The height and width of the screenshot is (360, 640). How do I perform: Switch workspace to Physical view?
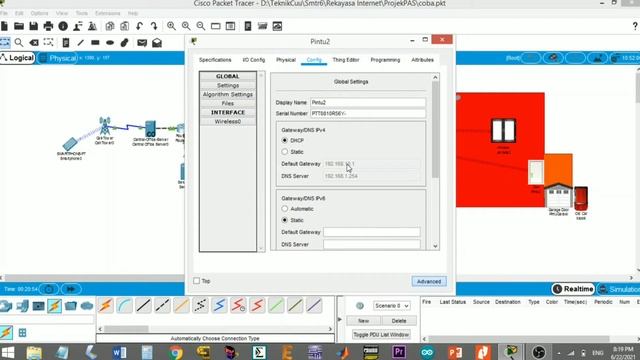[x=58, y=58]
